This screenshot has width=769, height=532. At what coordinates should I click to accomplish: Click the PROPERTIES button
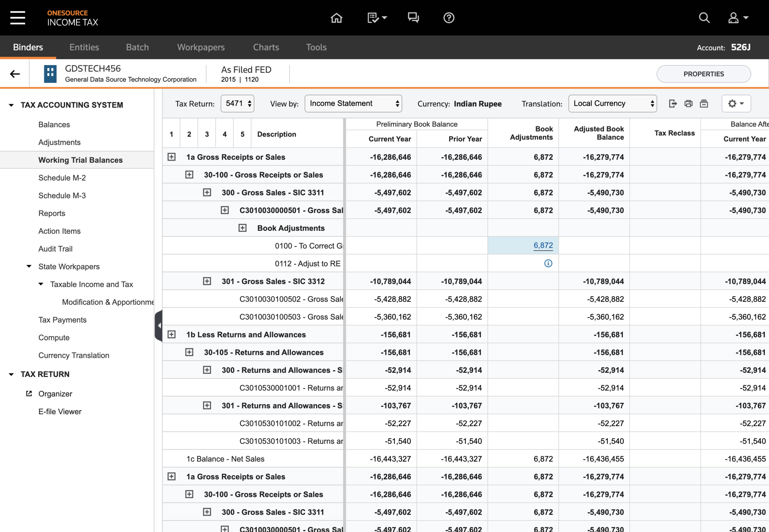tap(704, 74)
